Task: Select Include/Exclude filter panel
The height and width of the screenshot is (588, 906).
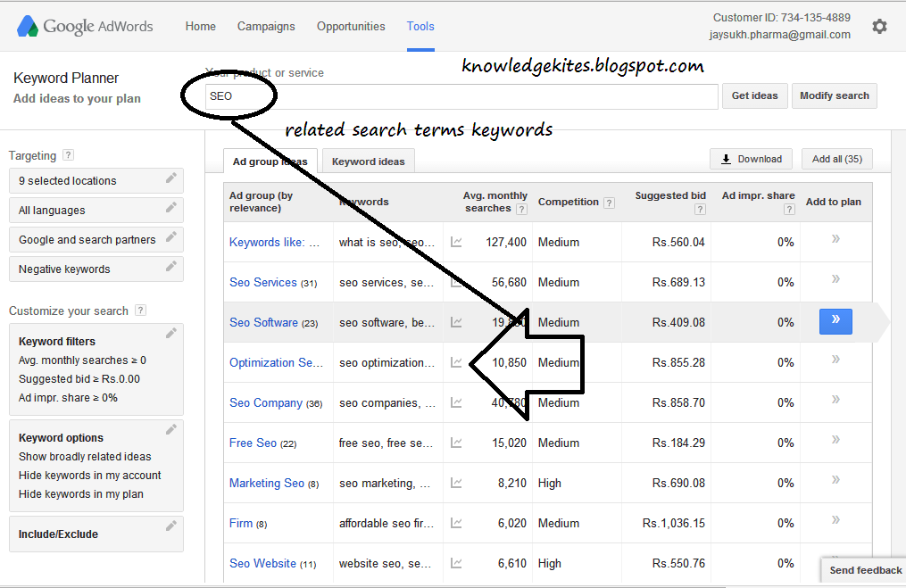Action: click(x=96, y=534)
